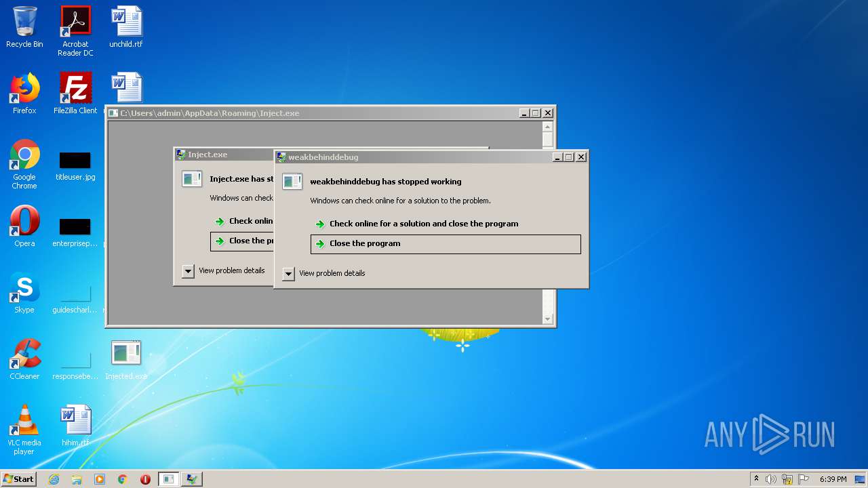The image size is (868, 488).
Task: Select the hihim.rtf document
Action: click(x=75, y=426)
